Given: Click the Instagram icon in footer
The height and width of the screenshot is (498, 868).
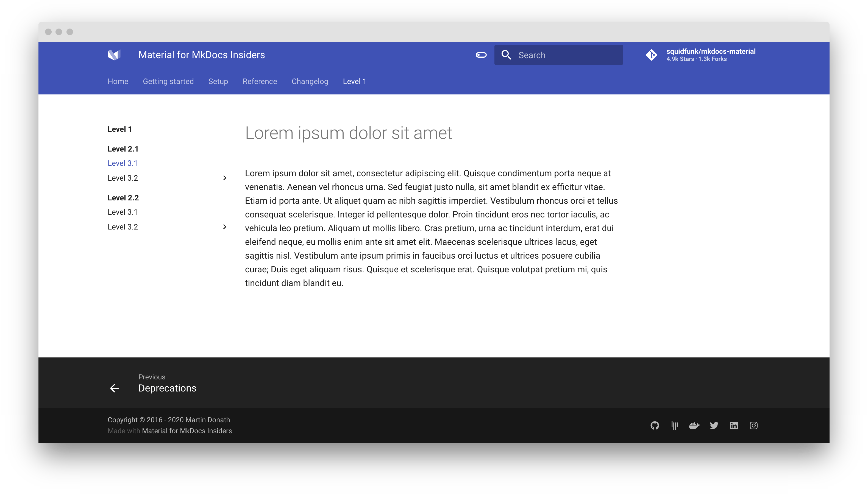Looking at the screenshot, I should tap(753, 425).
